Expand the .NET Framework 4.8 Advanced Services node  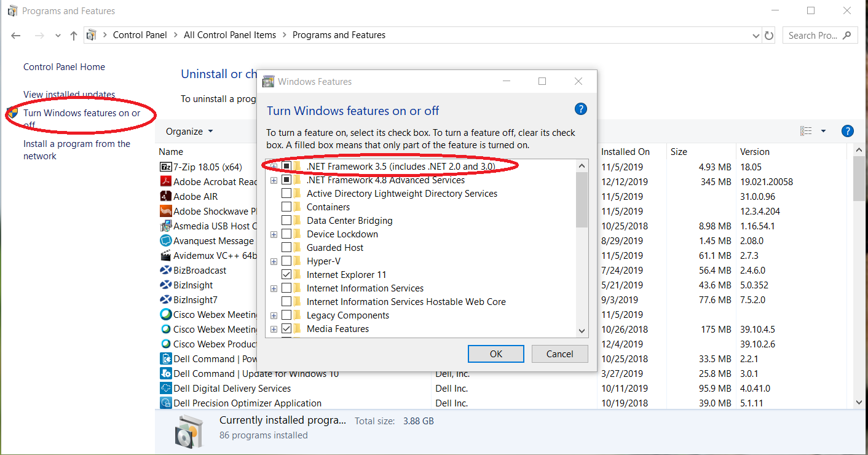(x=274, y=180)
